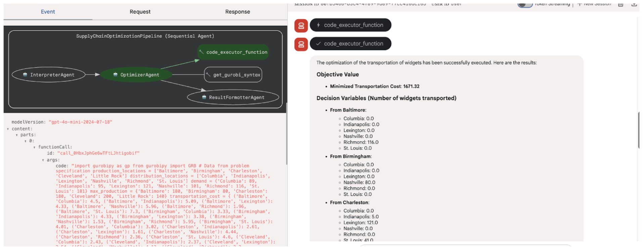Collapse the functionCall tree node
Viewport: 644px width, 249px height.
point(34,147)
